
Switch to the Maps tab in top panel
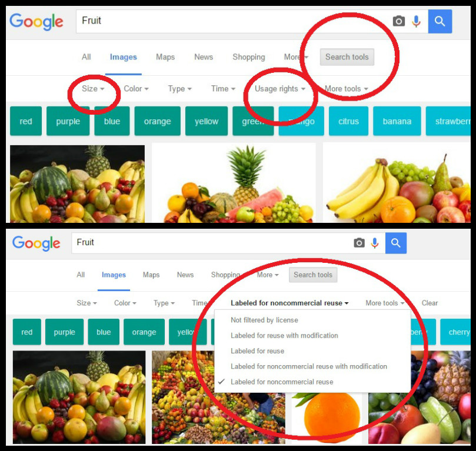pos(165,57)
